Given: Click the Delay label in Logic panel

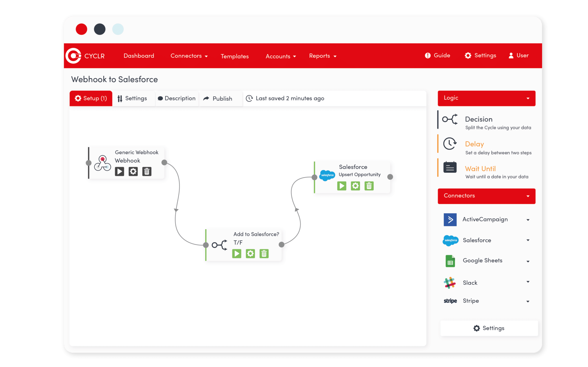Looking at the screenshot, I should (474, 144).
